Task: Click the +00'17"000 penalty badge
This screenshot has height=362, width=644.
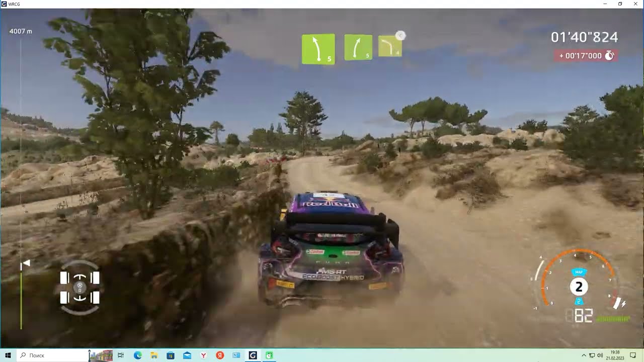Action: coord(586,55)
